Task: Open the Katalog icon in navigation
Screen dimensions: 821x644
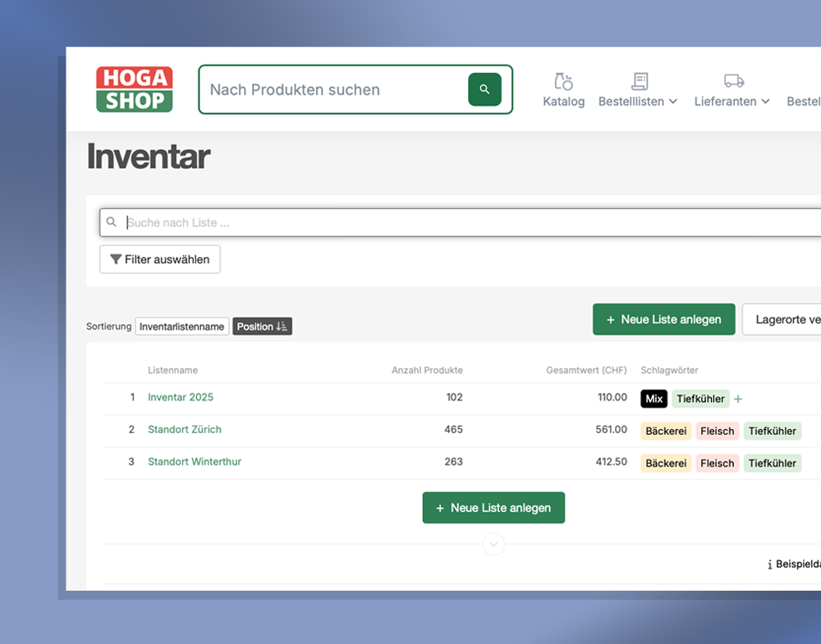Action: coord(563,81)
